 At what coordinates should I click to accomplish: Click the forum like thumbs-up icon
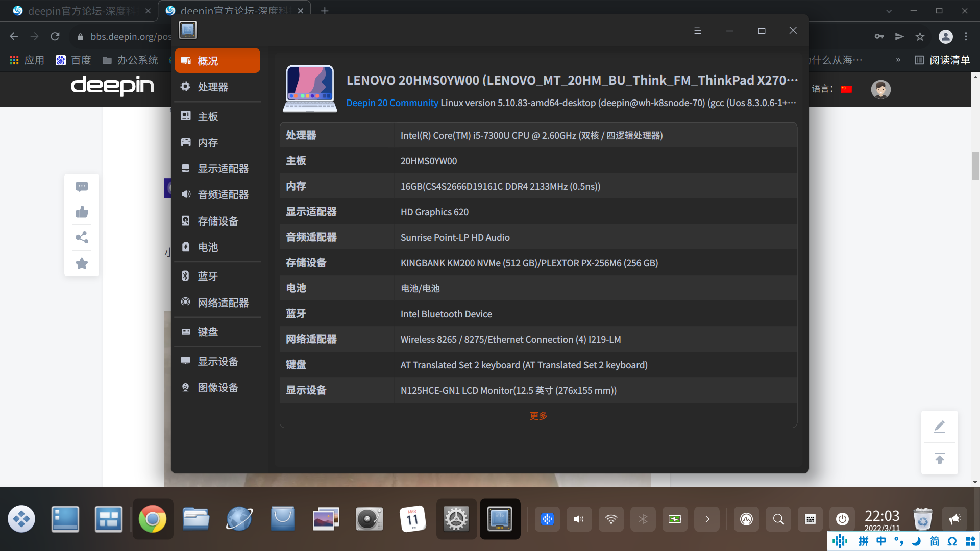[x=82, y=212]
